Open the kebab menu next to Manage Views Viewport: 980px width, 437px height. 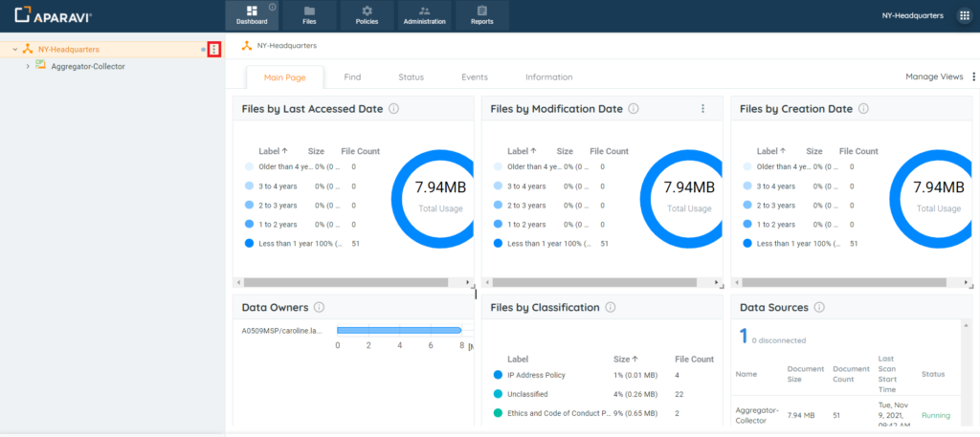pos(973,77)
